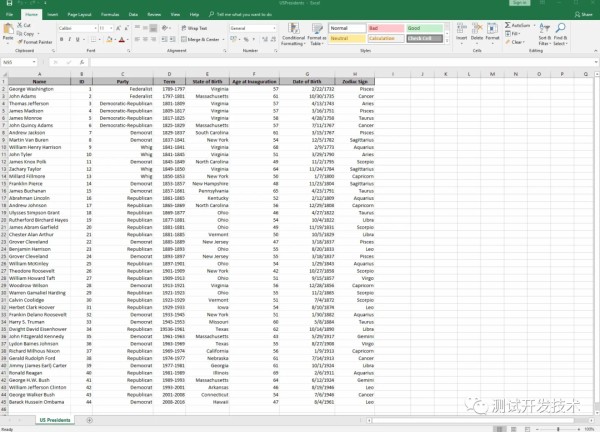600x432 pixels.
Task: Decrease font size with the smaller A icon
Action: click(126, 28)
